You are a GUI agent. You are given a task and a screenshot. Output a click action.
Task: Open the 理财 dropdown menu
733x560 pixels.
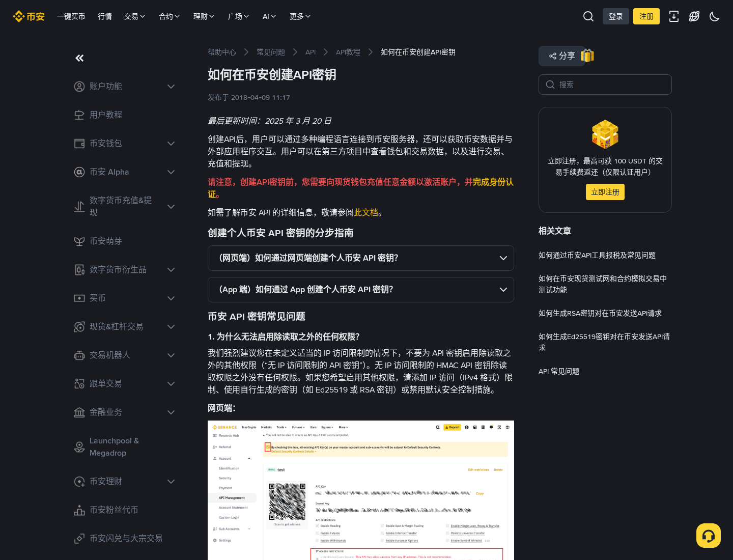tap(204, 16)
